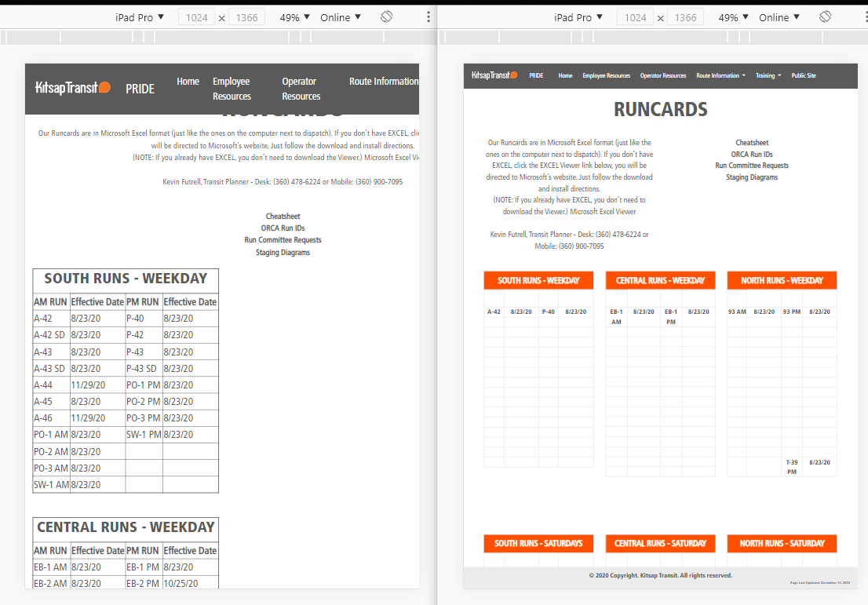Click the Kitsap Transit logo in the right pane

pyautogui.click(x=494, y=75)
